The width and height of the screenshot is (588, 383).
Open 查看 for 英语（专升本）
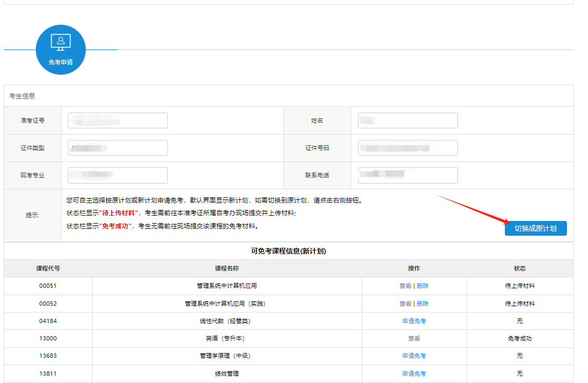click(414, 338)
